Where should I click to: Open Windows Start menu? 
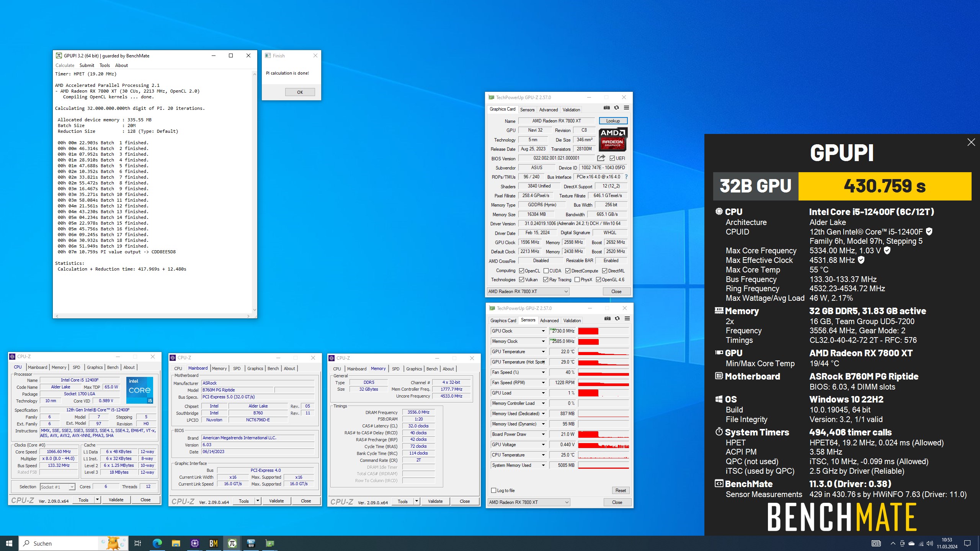click(9, 543)
